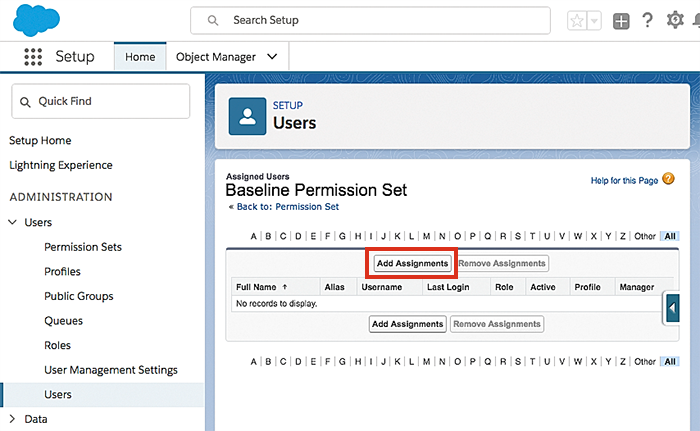
Task: Click inside the Search Setup field
Action: (370, 20)
